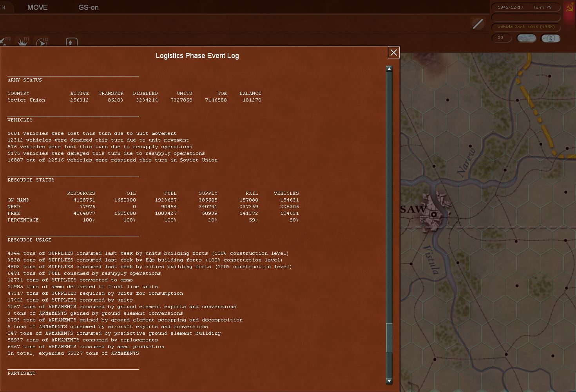Image resolution: width=576 pixels, height=392 pixels.
Task: Click the diagonal line round button
Action: [478, 24]
